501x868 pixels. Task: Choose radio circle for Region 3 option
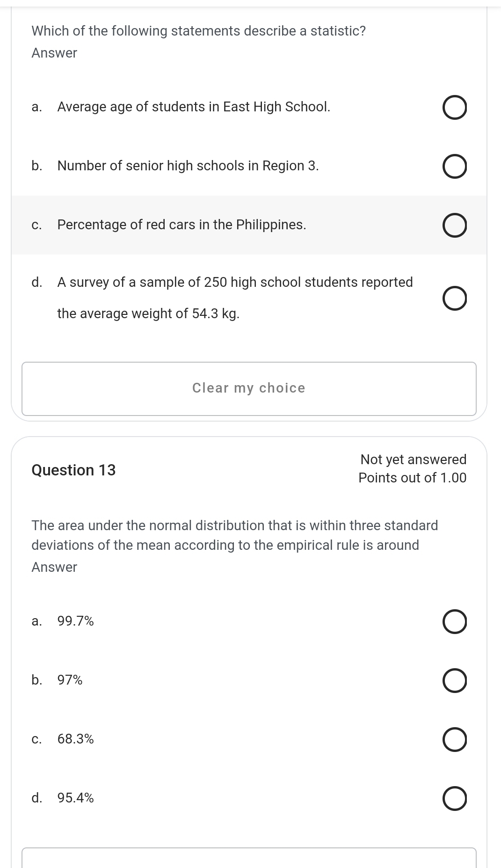coord(454,167)
